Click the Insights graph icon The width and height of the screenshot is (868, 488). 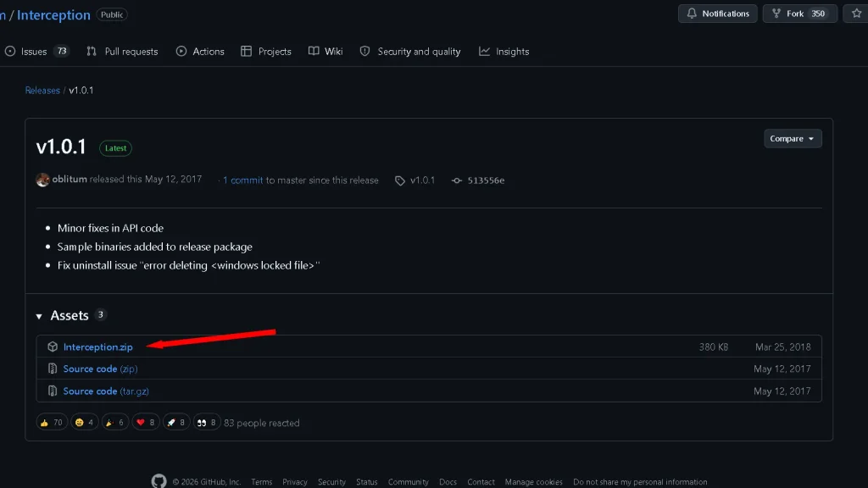coord(484,52)
